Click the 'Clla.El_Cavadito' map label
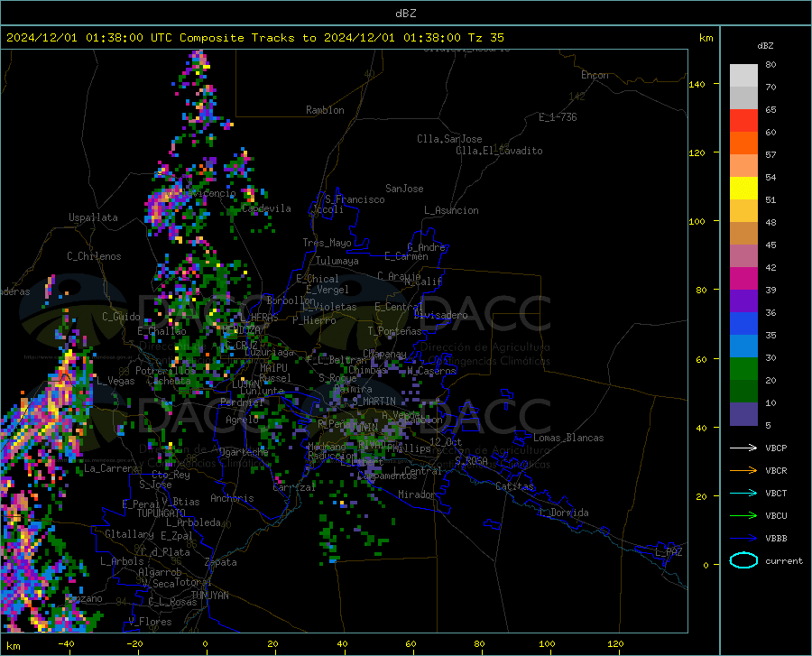Image resolution: width=812 pixels, height=656 pixels. pyautogui.click(x=499, y=151)
